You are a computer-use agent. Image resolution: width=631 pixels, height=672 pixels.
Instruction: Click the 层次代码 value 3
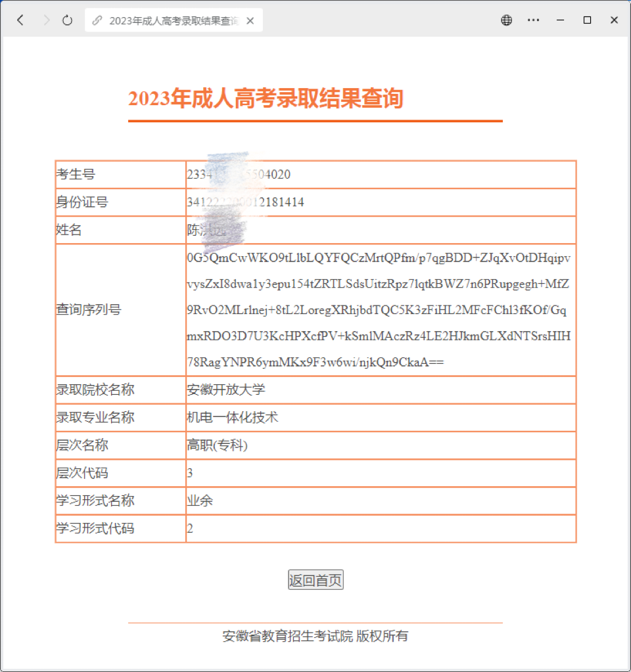click(190, 473)
